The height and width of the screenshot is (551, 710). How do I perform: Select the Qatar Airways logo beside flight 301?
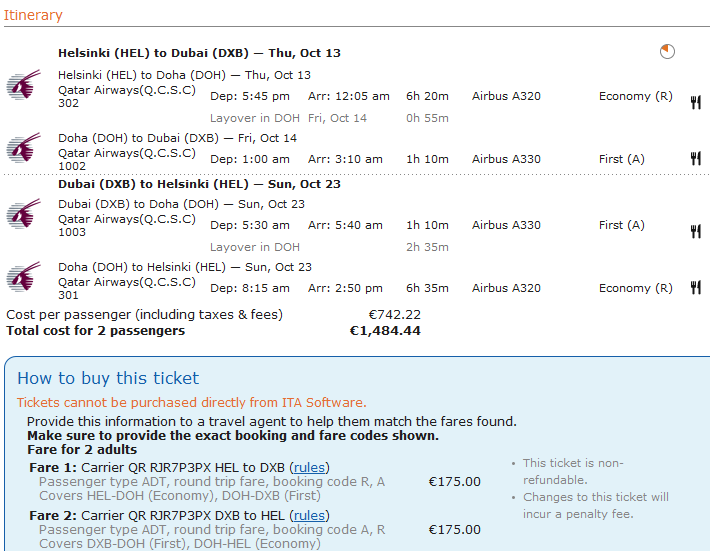pos(22,278)
